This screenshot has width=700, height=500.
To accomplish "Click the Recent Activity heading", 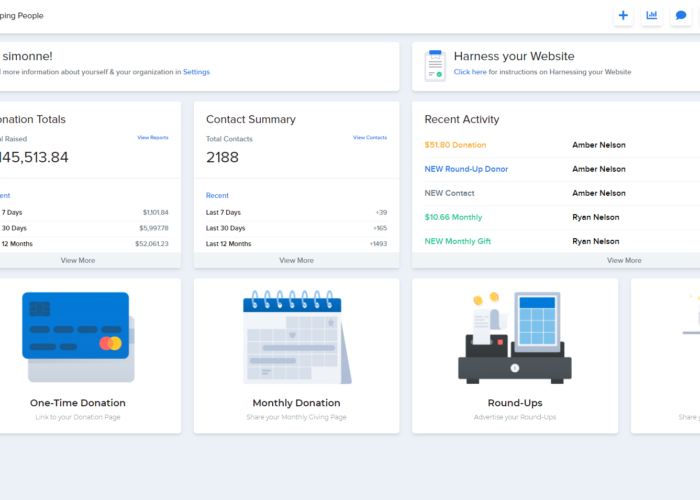I will [x=462, y=119].
